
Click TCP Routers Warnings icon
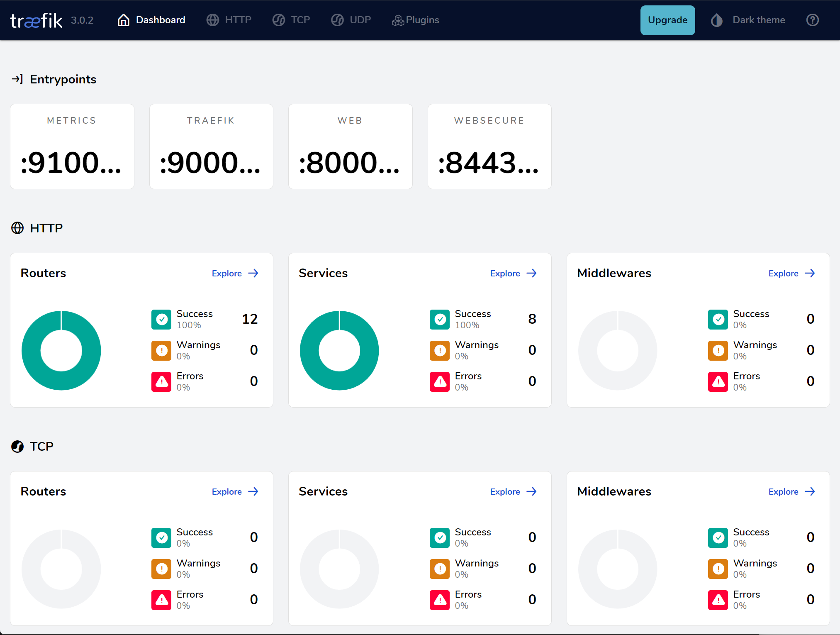pyautogui.click(x=161, y=569)
